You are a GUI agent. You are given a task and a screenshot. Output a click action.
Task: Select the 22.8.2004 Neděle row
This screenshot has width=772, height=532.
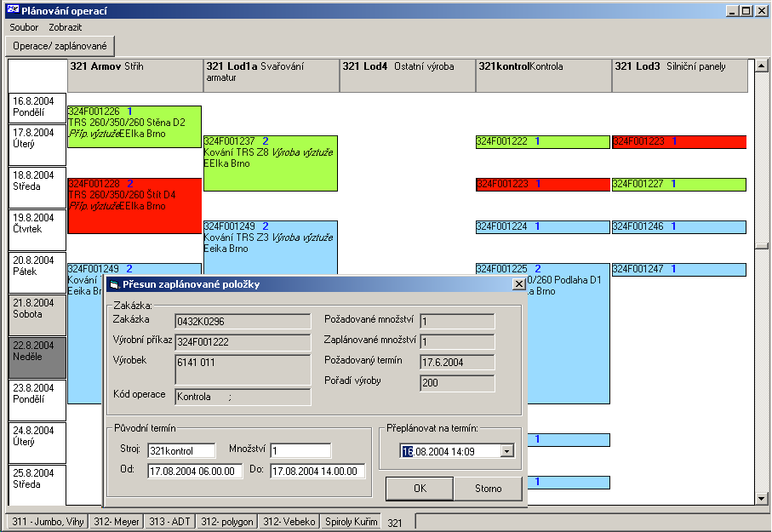pos(37,358)
